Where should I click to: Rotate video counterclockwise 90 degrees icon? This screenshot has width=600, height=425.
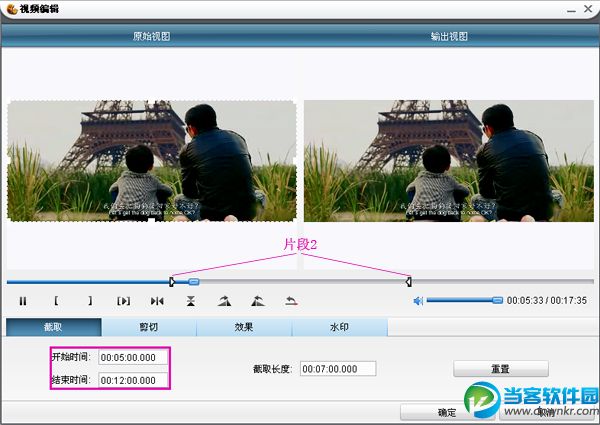point(258,301)
